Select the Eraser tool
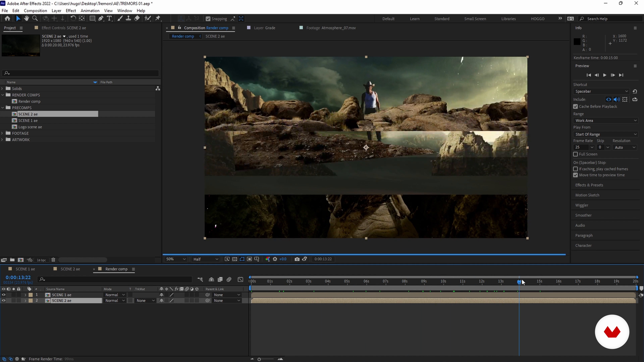The image size is (644, 362). (x=137, y=18)
